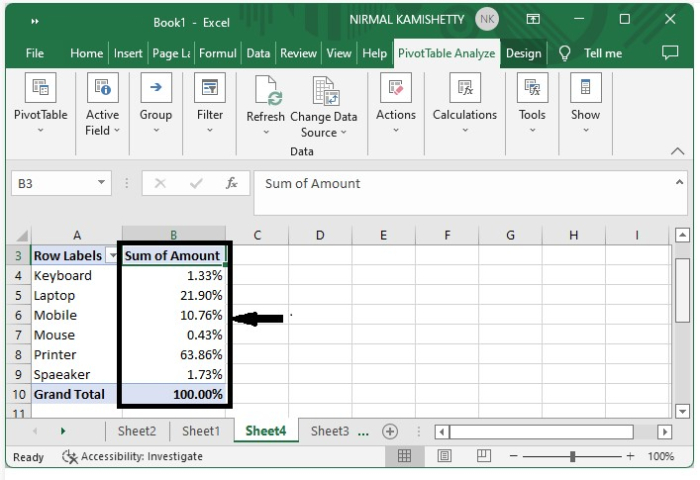Switch to the Home tab
Image resolution: width=700 pixels, height=480 pixels.
87,53
